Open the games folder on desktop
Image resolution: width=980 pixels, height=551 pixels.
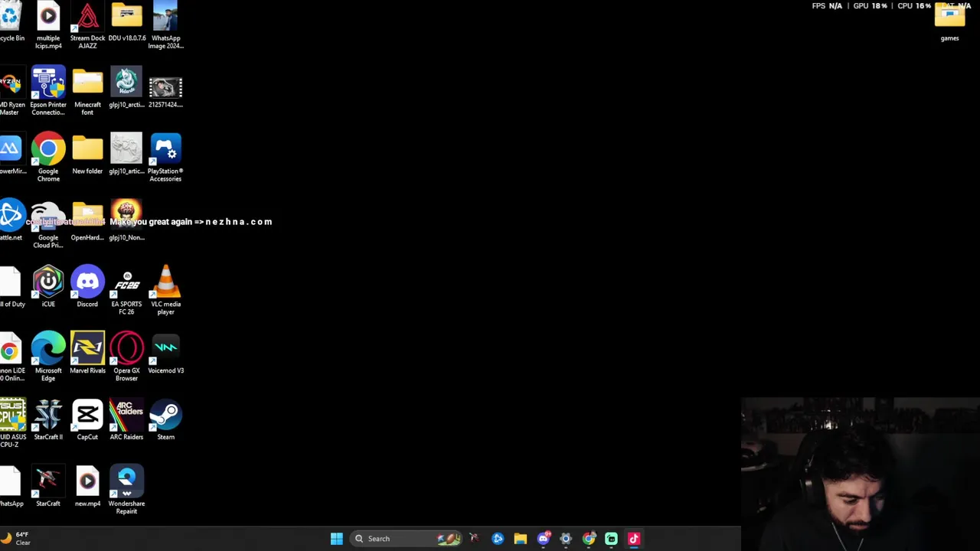coord(949,23)
